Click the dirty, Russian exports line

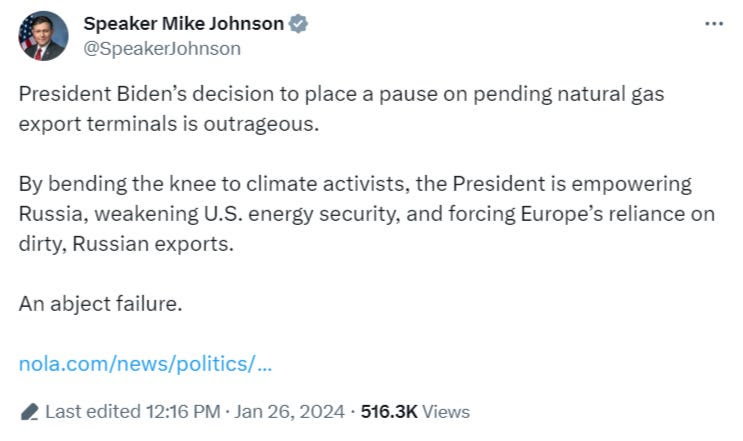(126, 243)
